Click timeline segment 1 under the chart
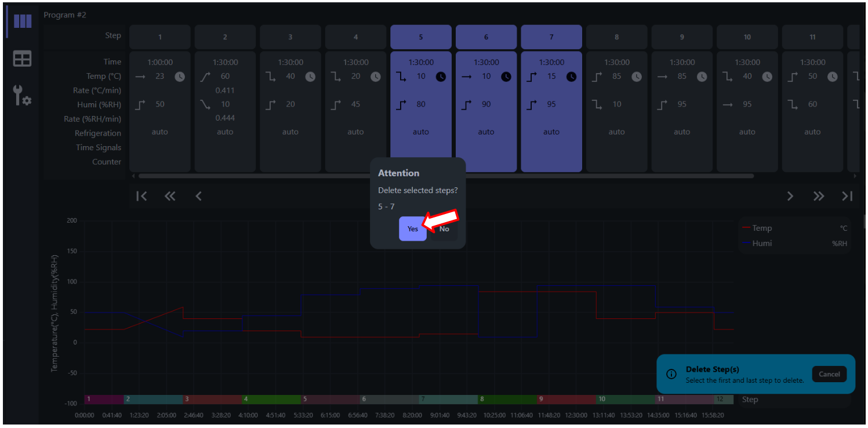The width and height of the screenshot is (868, 428). 104,400
